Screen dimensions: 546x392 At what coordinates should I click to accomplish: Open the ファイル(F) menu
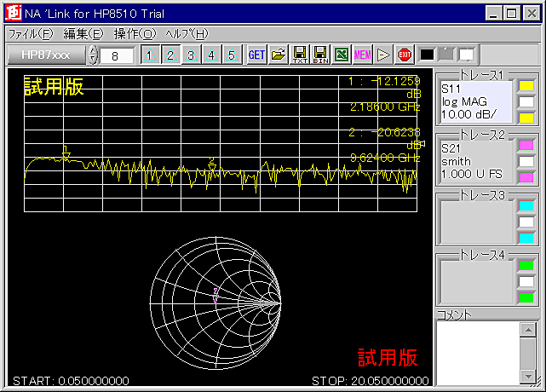31,34
